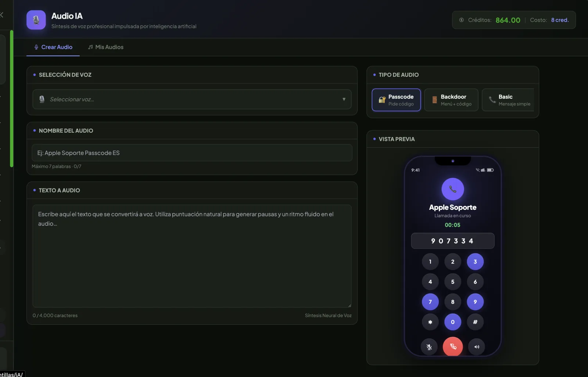This screenshot has height=377, width=588.
Task: Click the Nombre del audio input field
Action: 192,153
